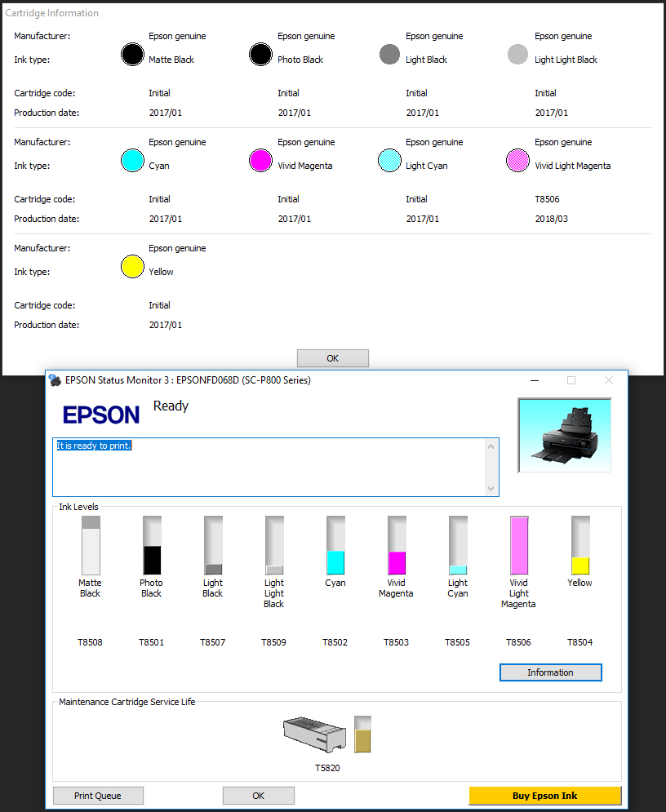The height and width of the screenshot is (812, 666).
Task: Click the 'It is ready to print' message box
Action: point(269,467)
